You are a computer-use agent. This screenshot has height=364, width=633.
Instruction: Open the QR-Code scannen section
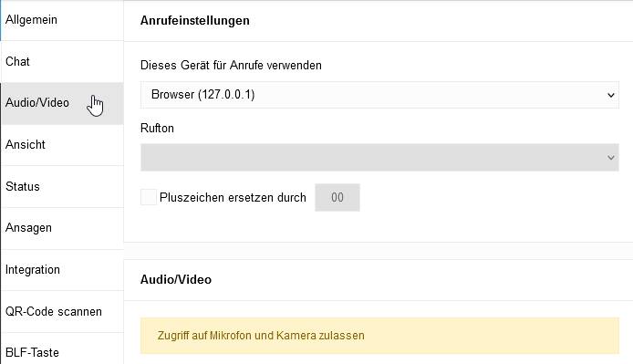click(x=62, y=312)
